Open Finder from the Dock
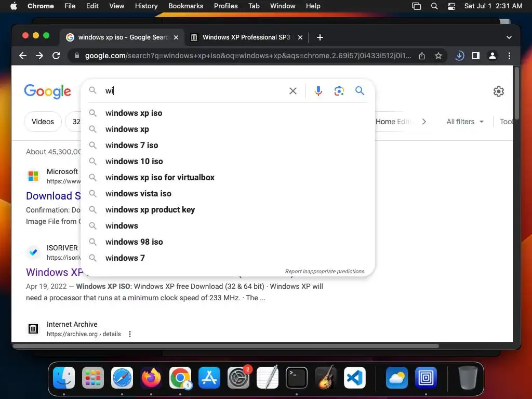Screen dimensions: 532x399 coord(64,377)
